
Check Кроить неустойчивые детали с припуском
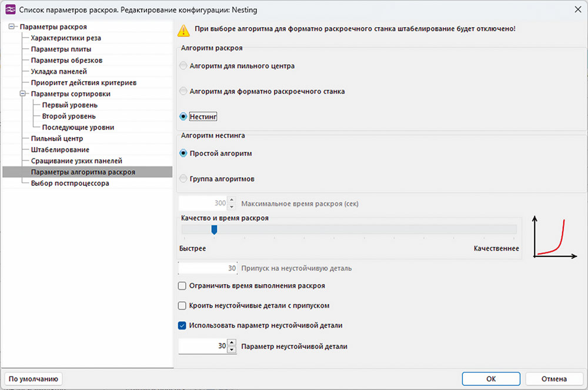click(182, 306)
